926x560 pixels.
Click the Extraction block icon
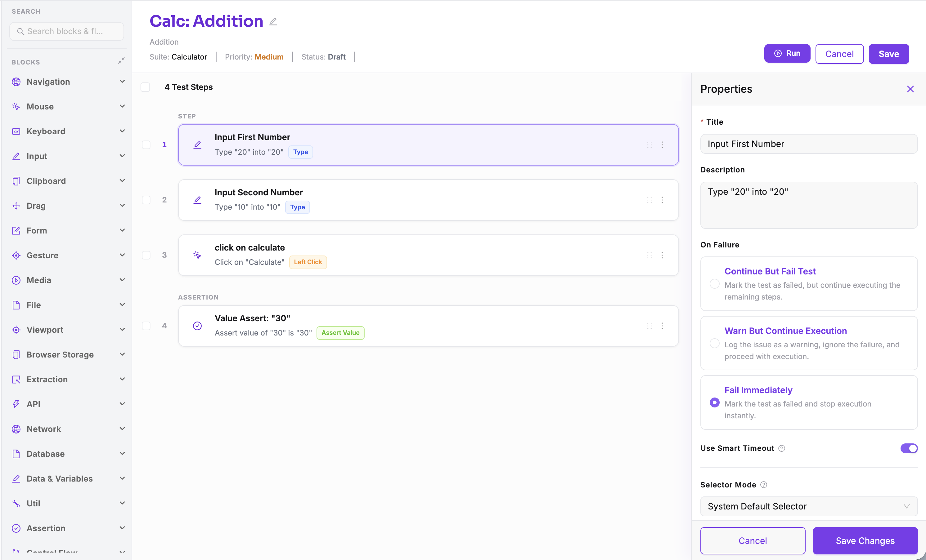(x=16, y=379)
